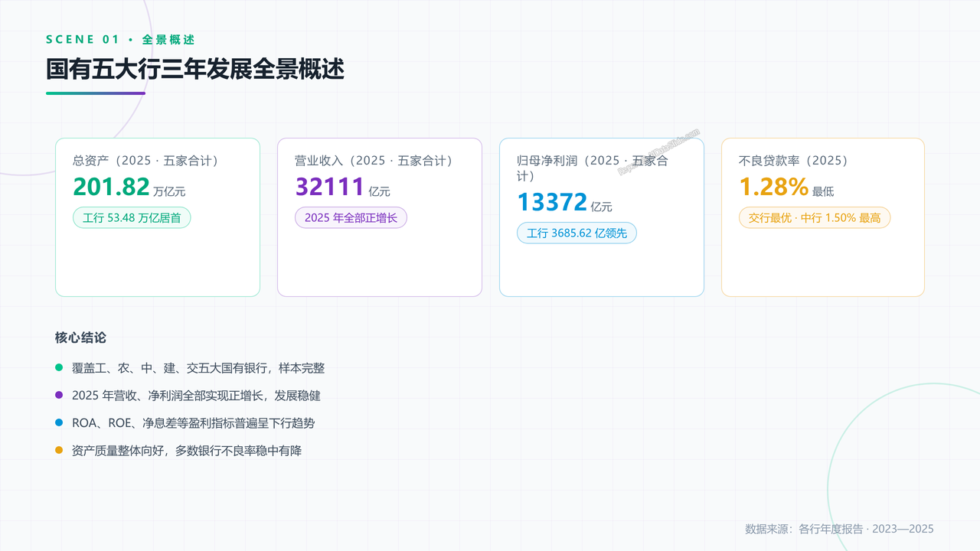Select the bullet 覆盖工、农、中、建、交五大国有银行
The image size is (980, 551).
click(x=198, y=368)
